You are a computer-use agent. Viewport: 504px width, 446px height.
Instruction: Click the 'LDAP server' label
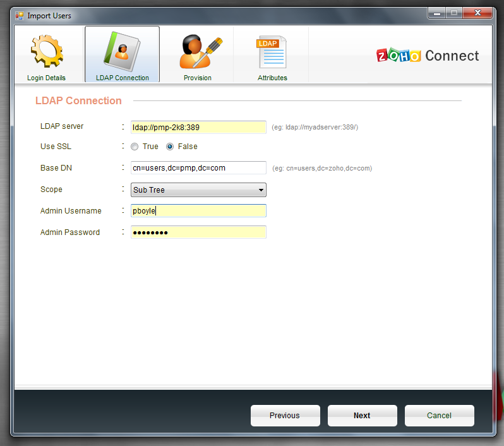[x=62, y=126]
